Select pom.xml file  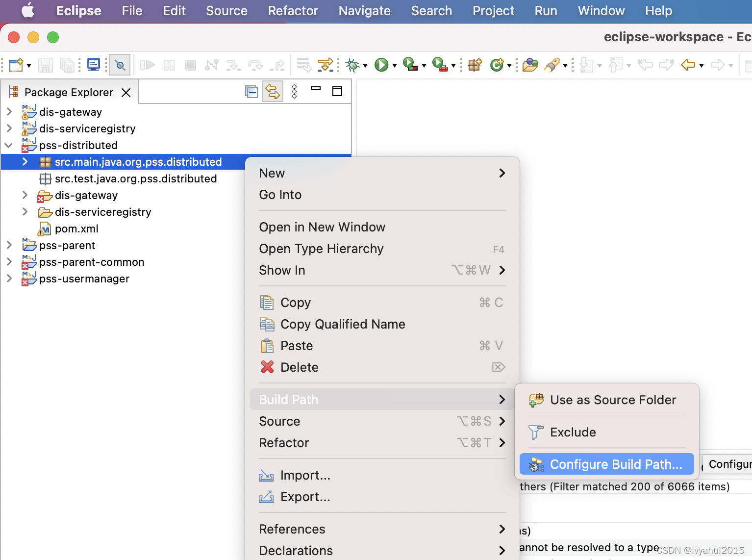tap(76, 229)
